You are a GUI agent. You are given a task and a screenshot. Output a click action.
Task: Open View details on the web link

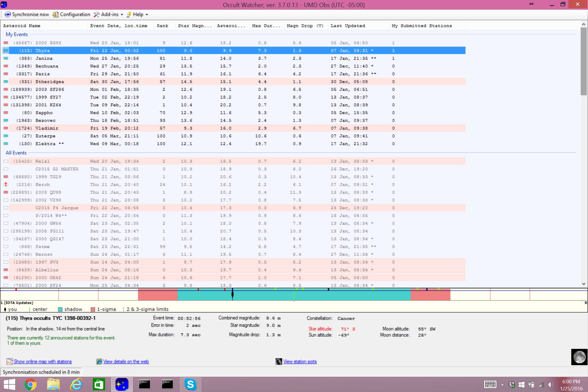coord(126,362)
